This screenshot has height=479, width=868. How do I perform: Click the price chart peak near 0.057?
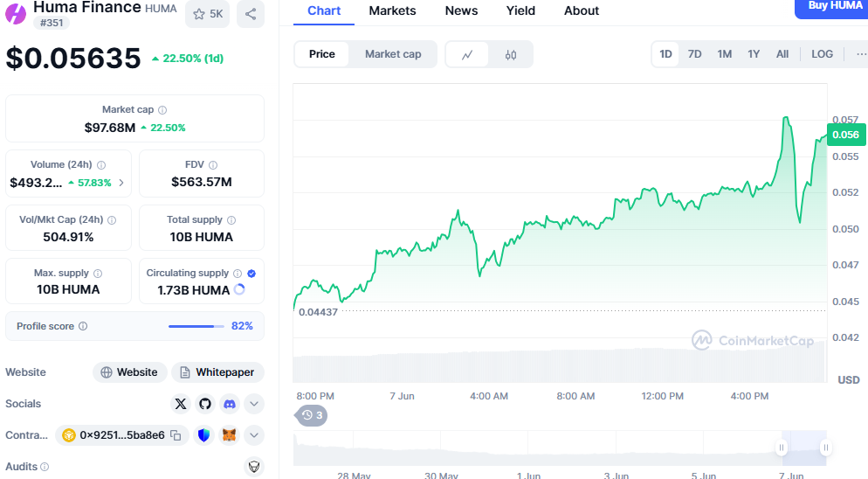pyautogui.click(x=786, y=118)
